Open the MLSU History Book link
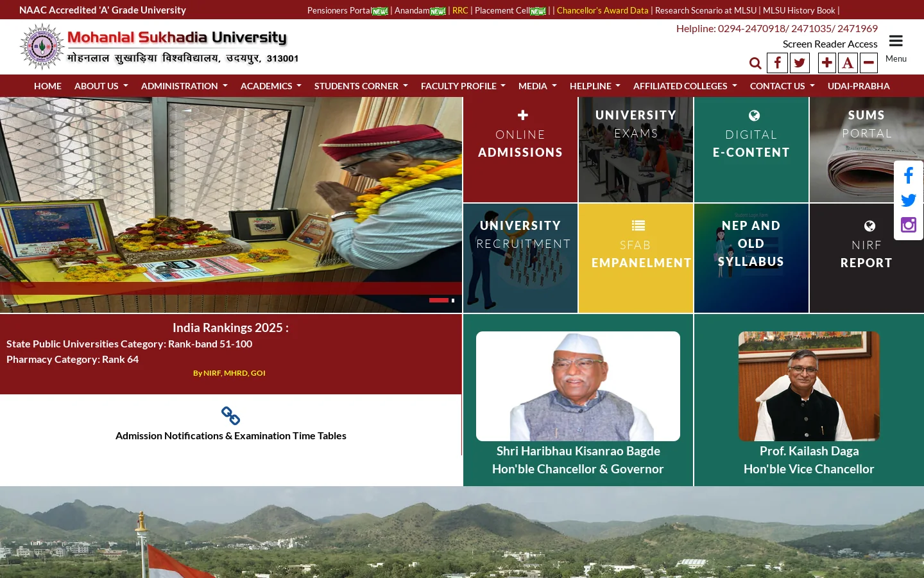 (799, 10)
